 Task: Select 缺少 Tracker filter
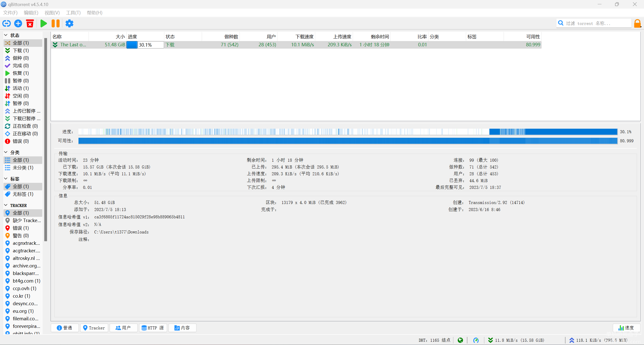pos(23,220)
